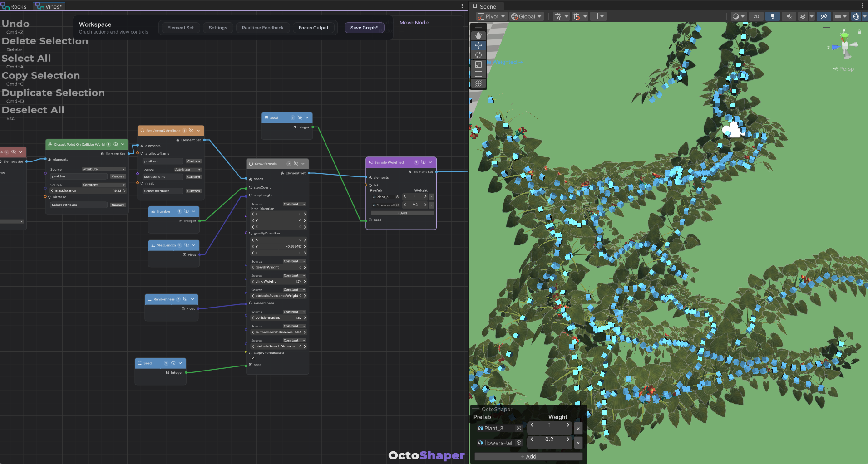Open the Settings workspace option
Screen dimensions: 868x464
[x=218, y=28]
